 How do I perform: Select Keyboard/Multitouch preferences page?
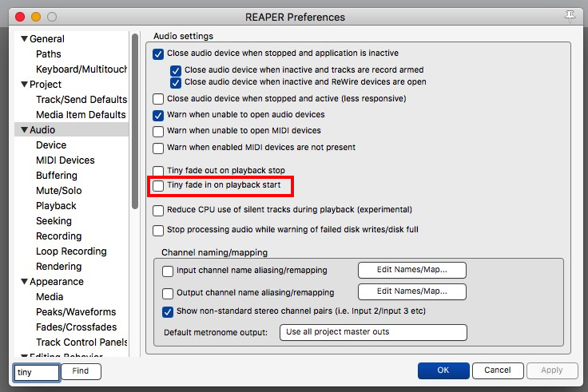point(81,69)
